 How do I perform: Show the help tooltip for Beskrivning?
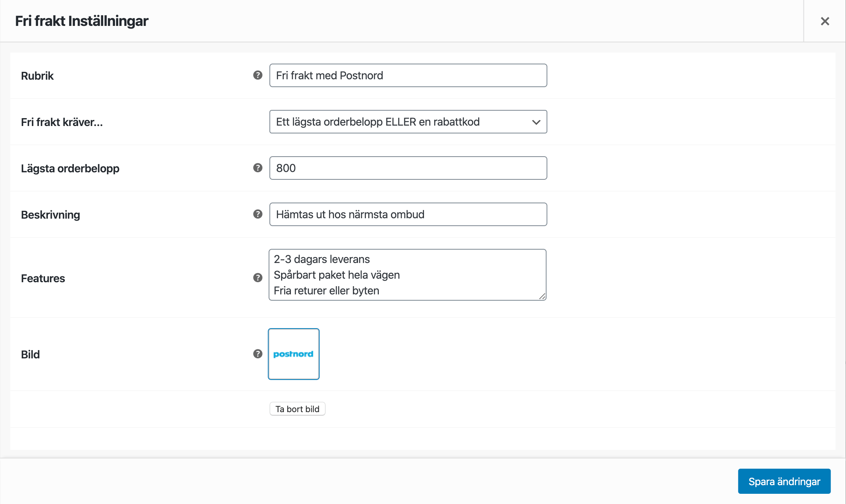[258, 214]
